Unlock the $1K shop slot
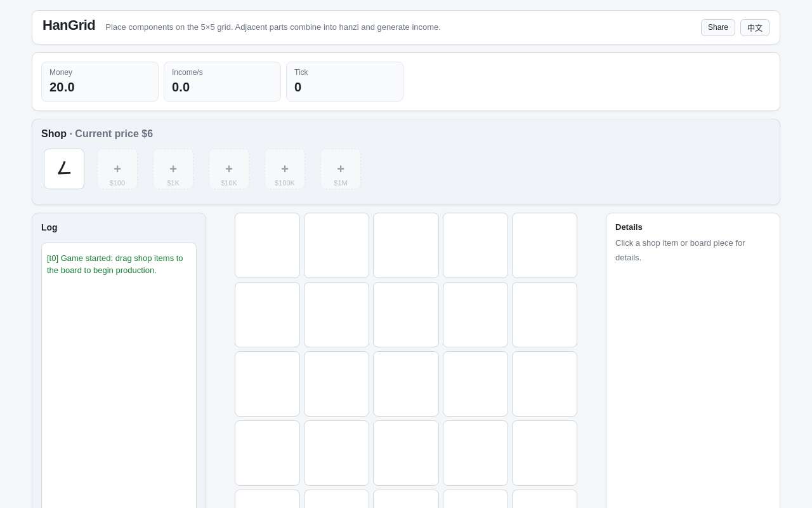This screenshot has width=812, height=508. 173,169
